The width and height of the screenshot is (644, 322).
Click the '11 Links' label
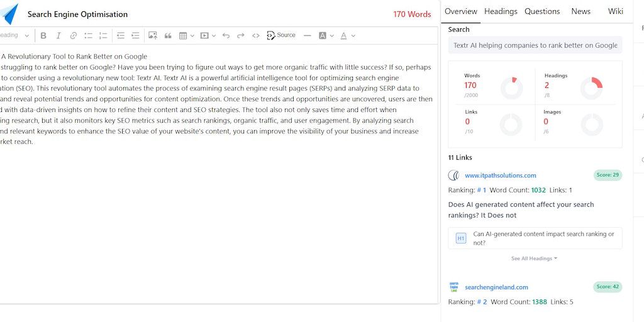(460, 157)
